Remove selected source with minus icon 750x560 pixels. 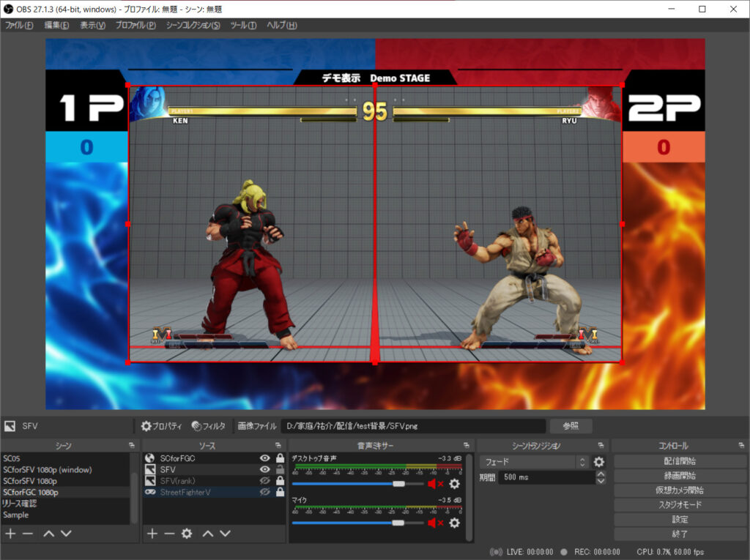coord(169,533)
